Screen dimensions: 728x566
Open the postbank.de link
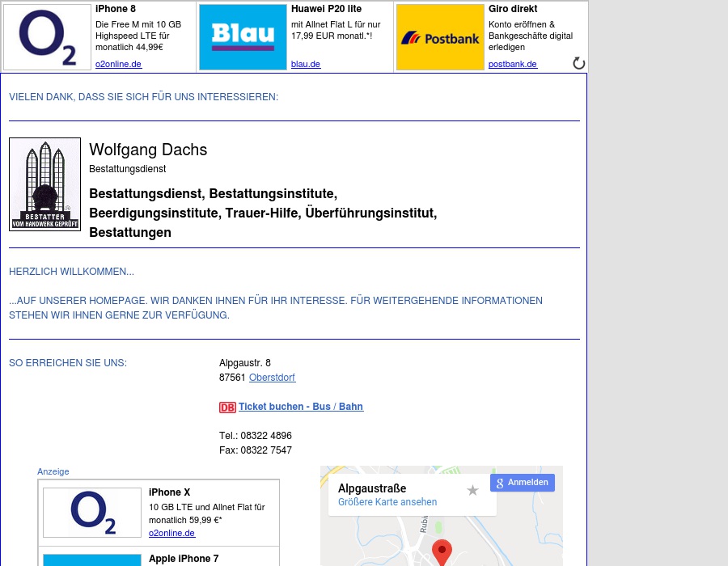pyautogui.click(x=512, y=64)
